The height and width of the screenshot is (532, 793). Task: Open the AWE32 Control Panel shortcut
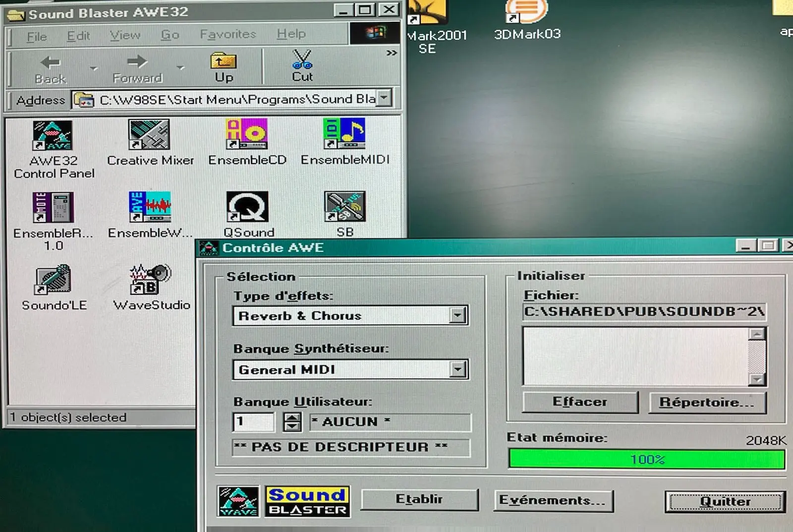(x=53, y=149)
